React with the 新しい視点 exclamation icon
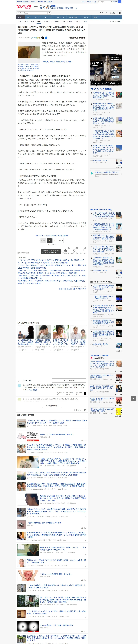 click(x=83, y=251)
